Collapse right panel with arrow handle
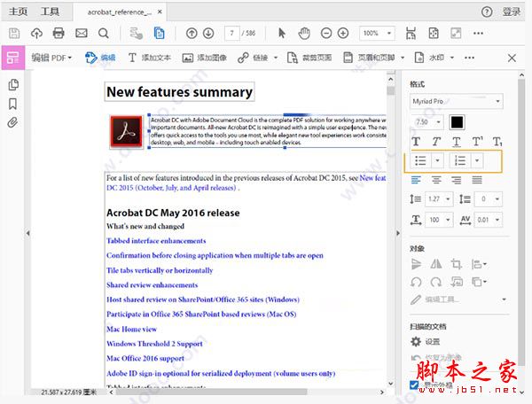Viewport: 532px width, 404px height. point(398,233)
